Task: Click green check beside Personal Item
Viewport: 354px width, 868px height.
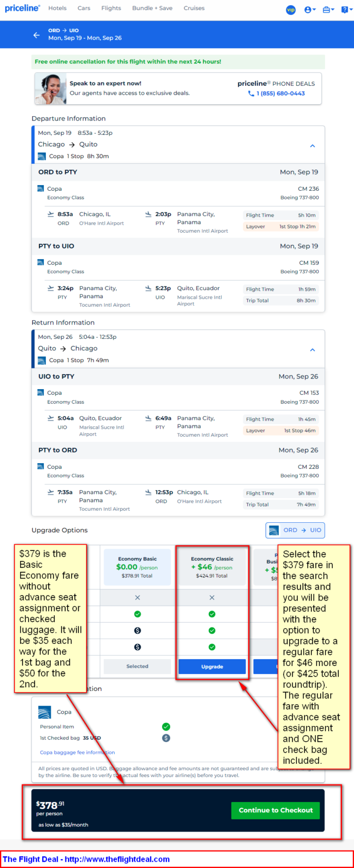Action: pos(166,727)
